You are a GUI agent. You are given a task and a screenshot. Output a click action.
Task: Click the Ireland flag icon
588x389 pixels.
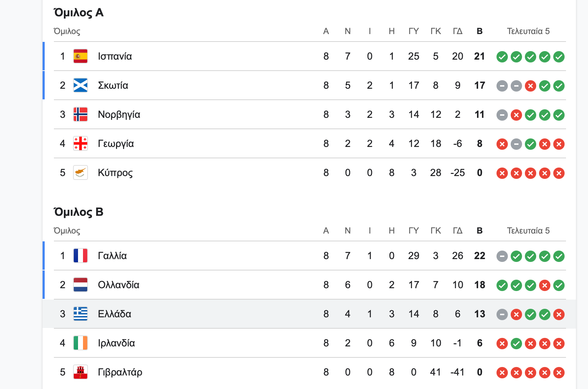[x=81, y=343]
